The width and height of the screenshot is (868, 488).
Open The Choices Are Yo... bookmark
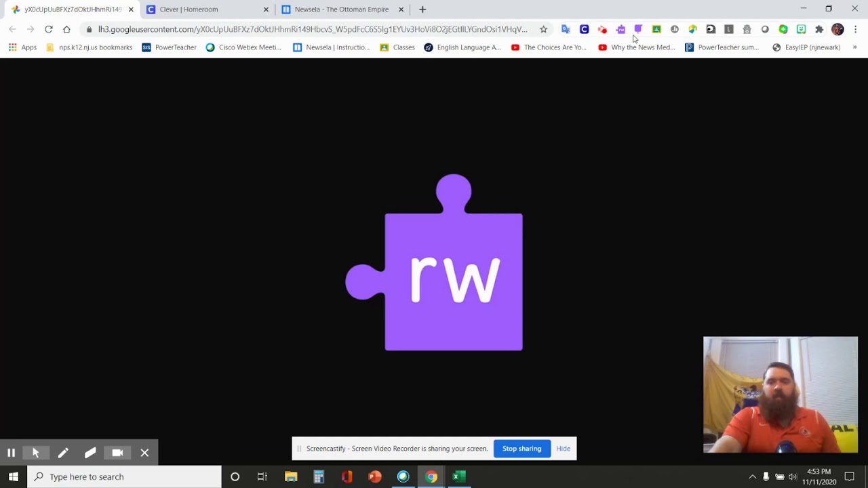(x=549, y=47)
